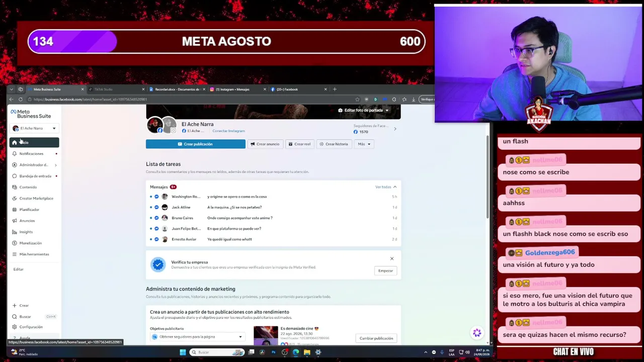Open Bandeja de entrada inbox icon
Screen dimensions: 644x362
pyautogui.click(x=15, y=176)
